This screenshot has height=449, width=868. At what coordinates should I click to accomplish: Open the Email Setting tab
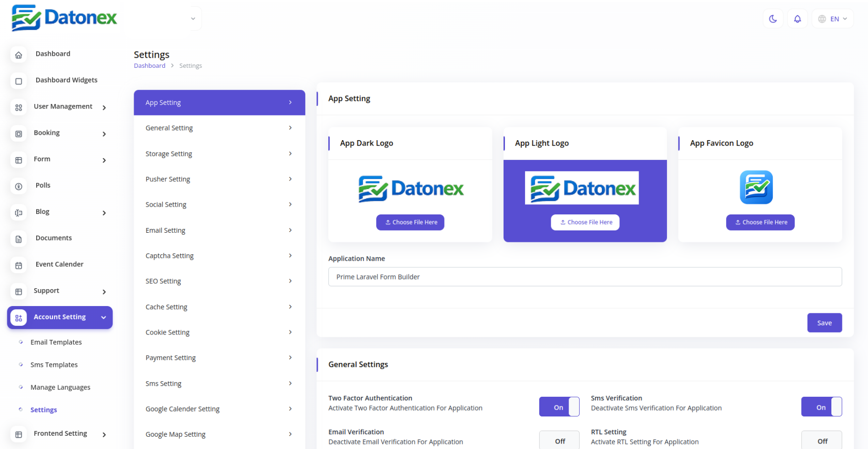tap(219, 230)
